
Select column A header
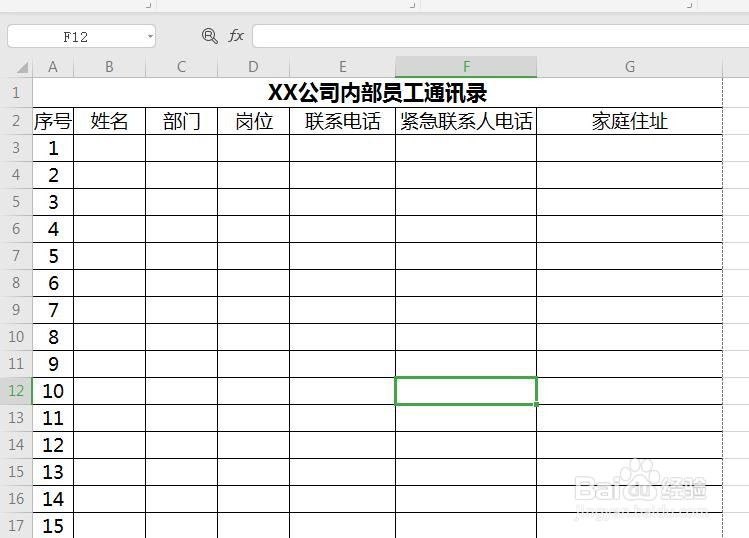pyautogui.click(x=53, y=67)
